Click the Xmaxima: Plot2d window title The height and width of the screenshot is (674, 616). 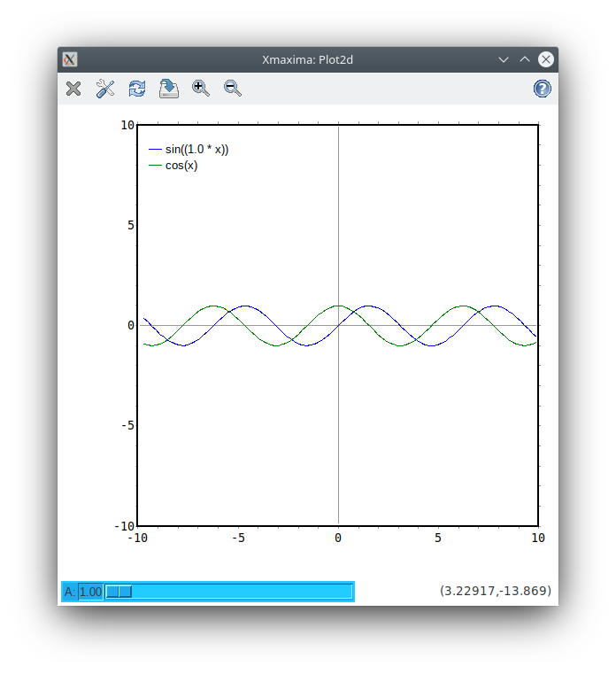coord(308,59)
